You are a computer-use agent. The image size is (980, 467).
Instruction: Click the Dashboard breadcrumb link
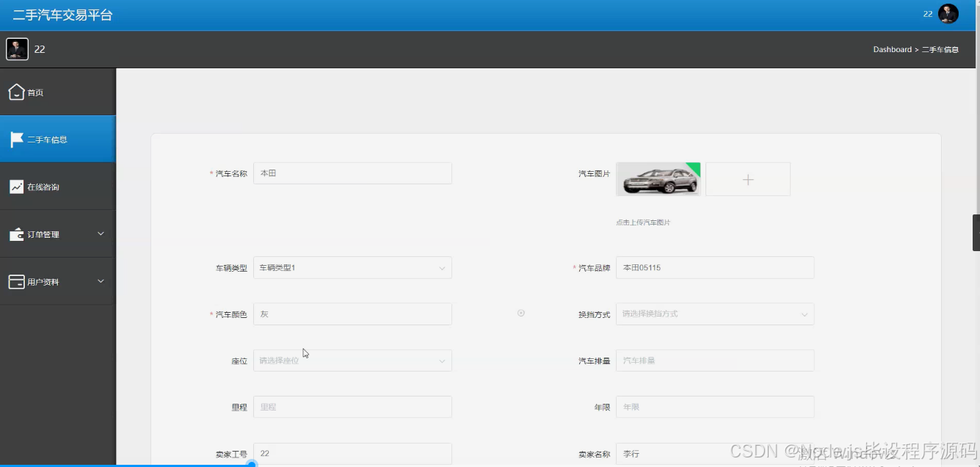(x=892, y=49)
